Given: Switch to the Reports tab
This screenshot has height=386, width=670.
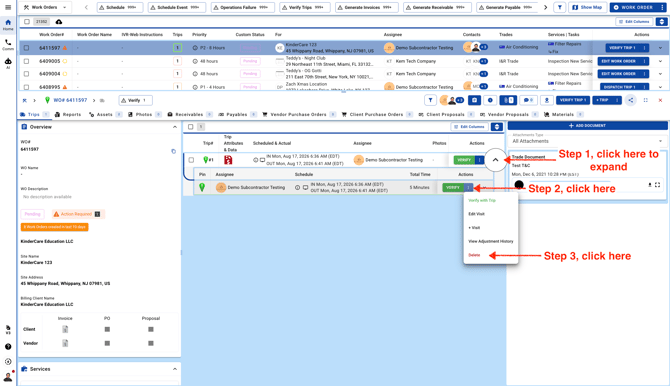Looking at the screenshot, I should (68, 115).
